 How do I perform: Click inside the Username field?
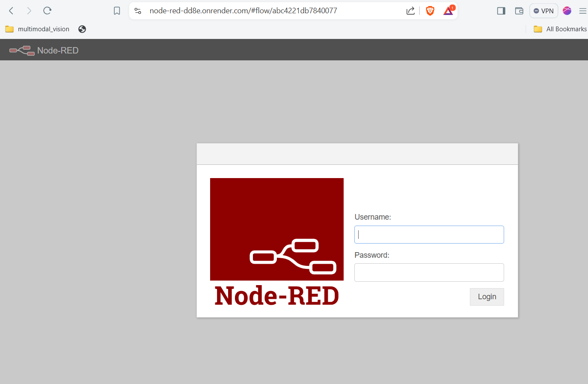(x=429, y=235)
